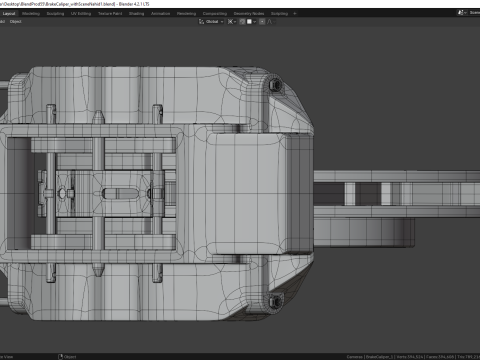Toggle proportional editing icon
The height and width of the screenshot is (360, 480).
coord(262,22)
